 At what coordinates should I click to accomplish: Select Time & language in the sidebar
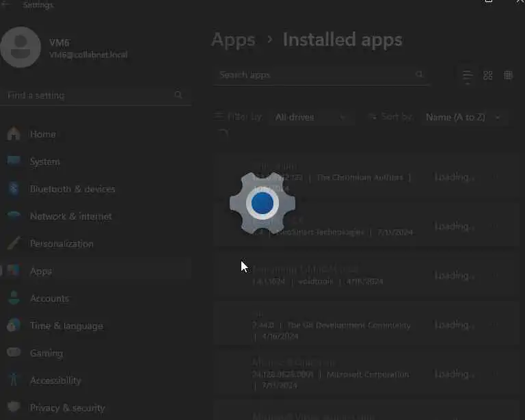pyautogui.click(x=96, y=326)
